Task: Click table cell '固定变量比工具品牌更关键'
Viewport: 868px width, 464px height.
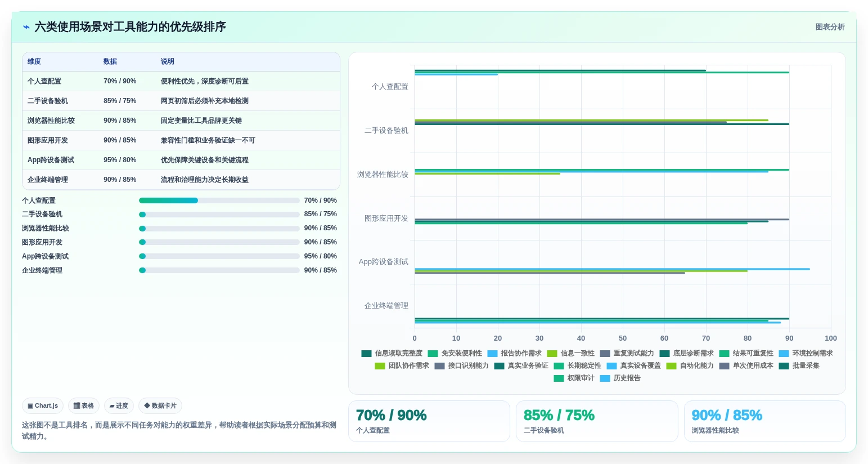Action: click(201, 121)
